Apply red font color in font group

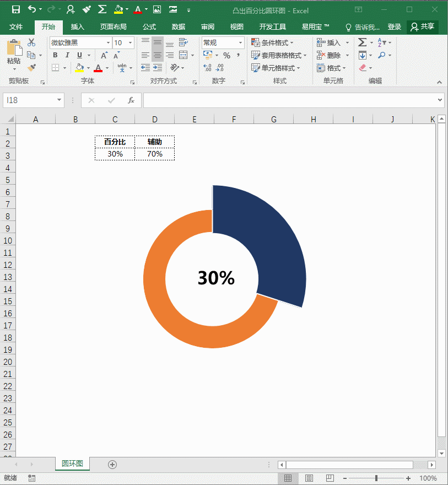[98, 68]
